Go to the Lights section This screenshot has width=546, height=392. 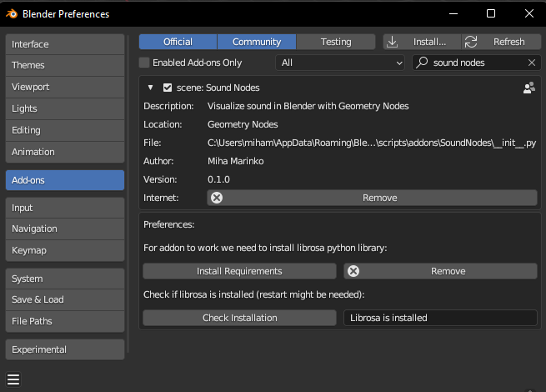[x=65, y=108]
